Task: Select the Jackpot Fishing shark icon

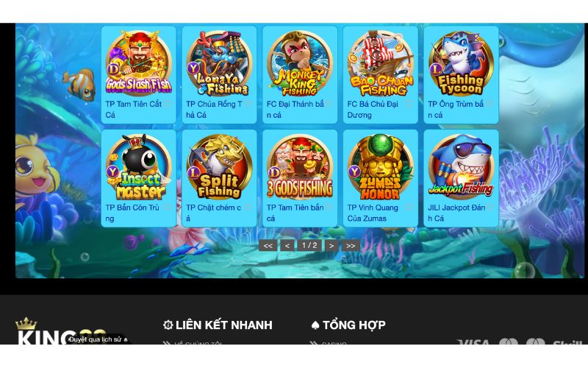Action: click(x=461, y=166)
